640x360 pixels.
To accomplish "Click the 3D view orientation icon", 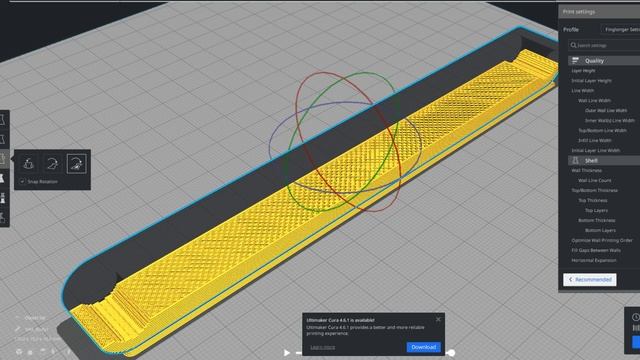I will tap(19, 351).
